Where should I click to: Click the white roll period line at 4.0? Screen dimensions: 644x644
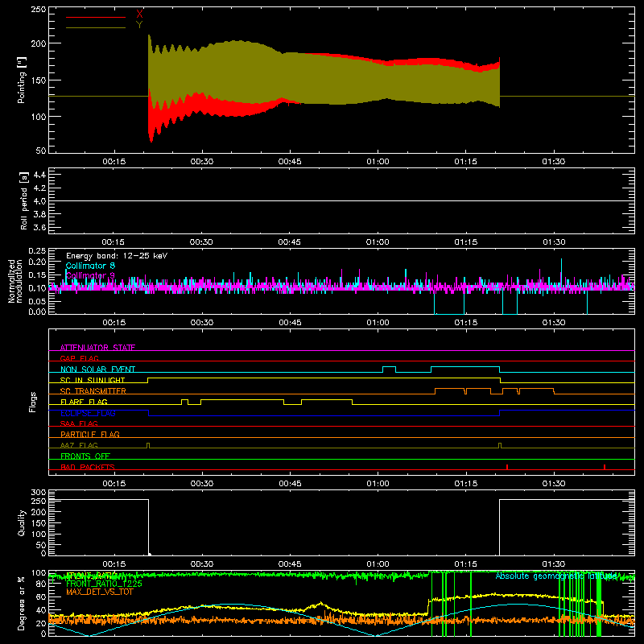[341, 200]
